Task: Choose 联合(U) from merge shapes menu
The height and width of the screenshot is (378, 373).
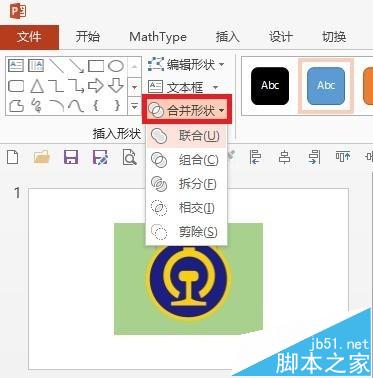Action: (x=186, y=136)
